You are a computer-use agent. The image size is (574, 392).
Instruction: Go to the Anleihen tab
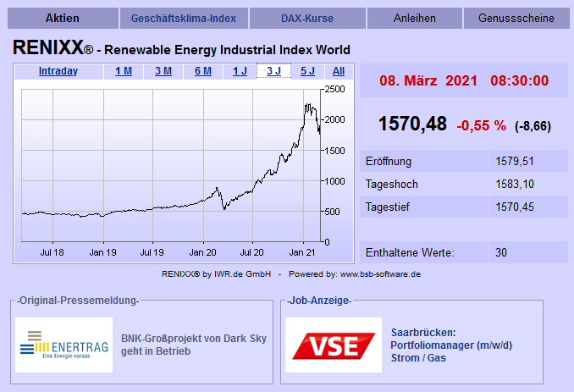(414, 18)
